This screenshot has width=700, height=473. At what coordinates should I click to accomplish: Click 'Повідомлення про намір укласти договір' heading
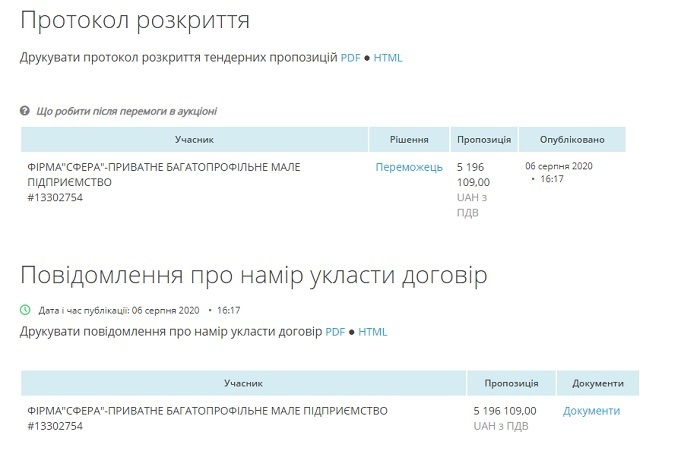click(254, 275)
